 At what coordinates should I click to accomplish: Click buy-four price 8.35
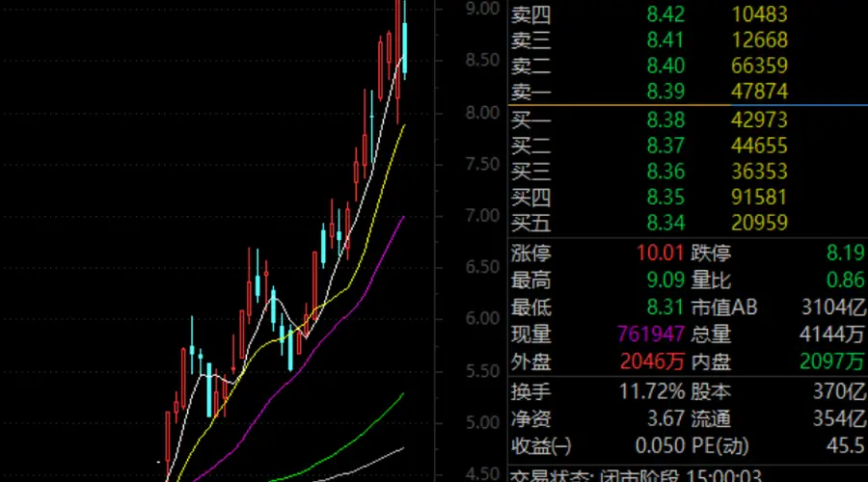665,198
